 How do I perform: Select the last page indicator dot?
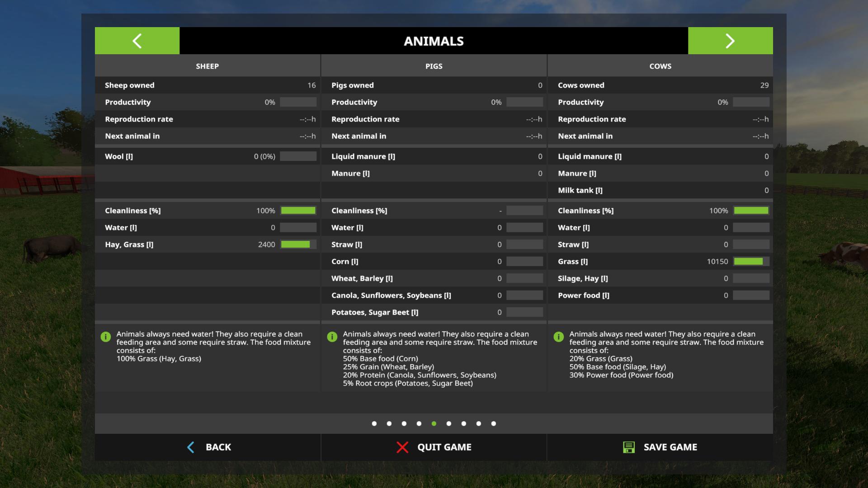494,424
